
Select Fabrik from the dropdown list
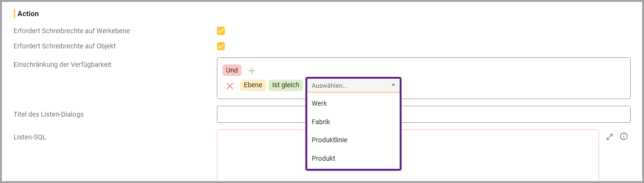click(354, 122)
